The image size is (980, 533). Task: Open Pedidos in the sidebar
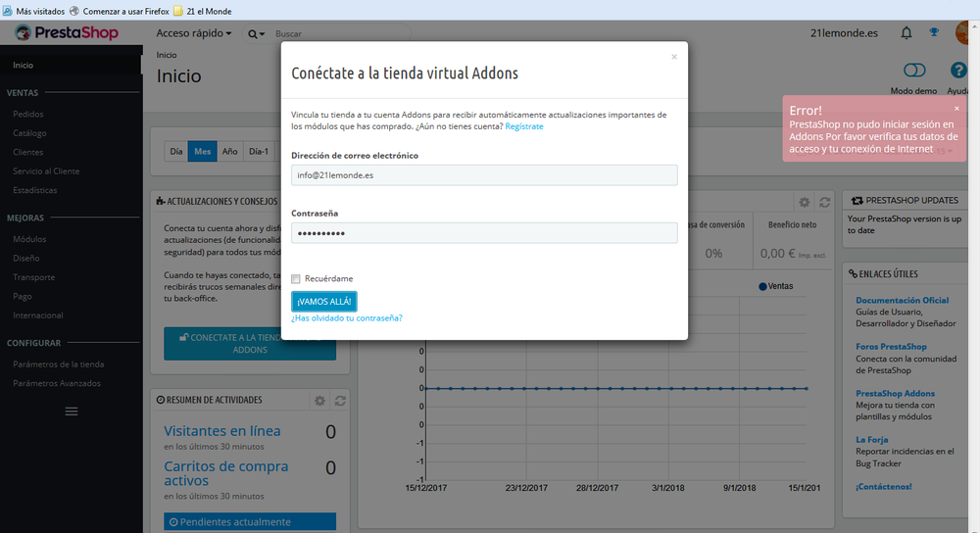point(28,114)
